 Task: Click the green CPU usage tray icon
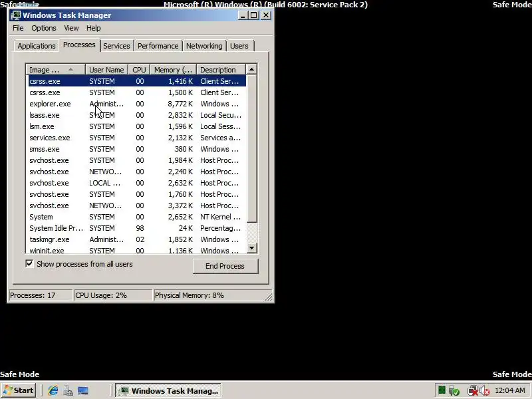[x=442, y=390]
